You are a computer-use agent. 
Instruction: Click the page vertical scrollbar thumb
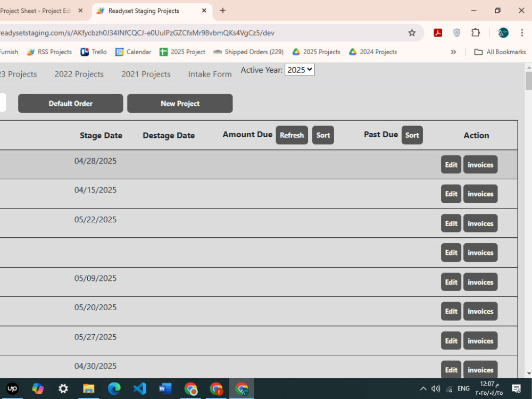tap(529, 81)
